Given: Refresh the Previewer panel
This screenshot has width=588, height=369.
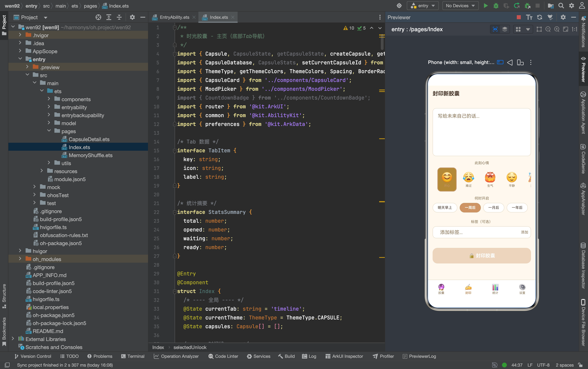Looking at the screenshot, I should click(539, 17).
